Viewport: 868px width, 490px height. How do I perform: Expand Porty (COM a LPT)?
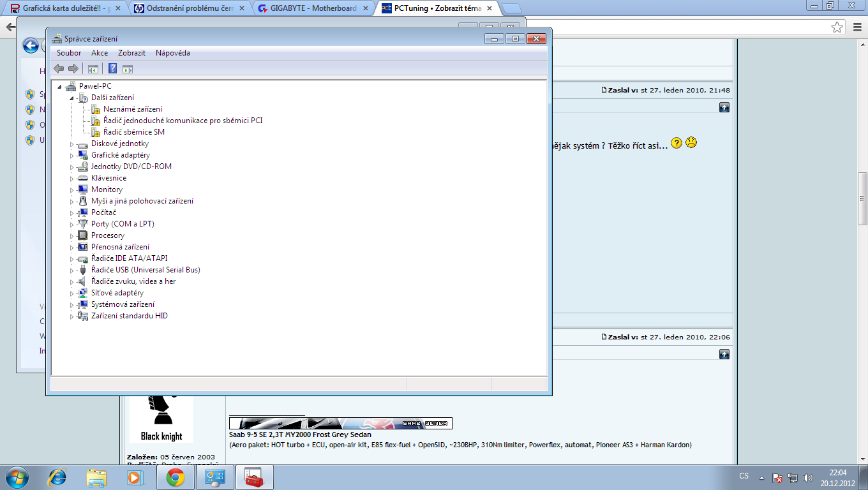pyautogui.click(x=71, y=225)
